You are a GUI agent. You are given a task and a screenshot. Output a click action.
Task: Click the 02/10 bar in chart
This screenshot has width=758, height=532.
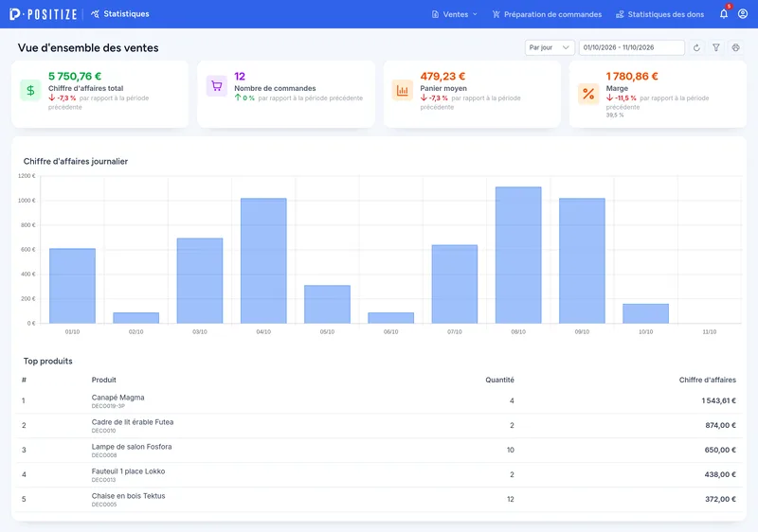point(135,318)
